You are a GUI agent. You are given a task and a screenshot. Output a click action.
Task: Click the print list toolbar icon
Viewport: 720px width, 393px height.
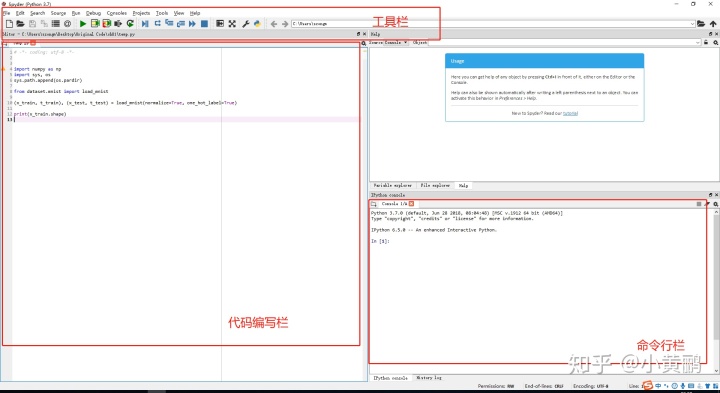tap(56, 23)
